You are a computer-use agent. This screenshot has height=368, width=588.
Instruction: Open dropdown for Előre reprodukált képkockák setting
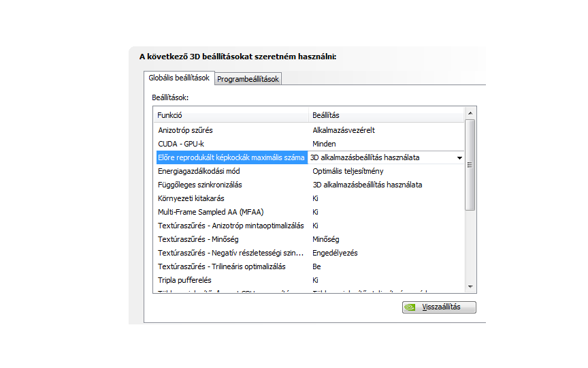[459, 157]
